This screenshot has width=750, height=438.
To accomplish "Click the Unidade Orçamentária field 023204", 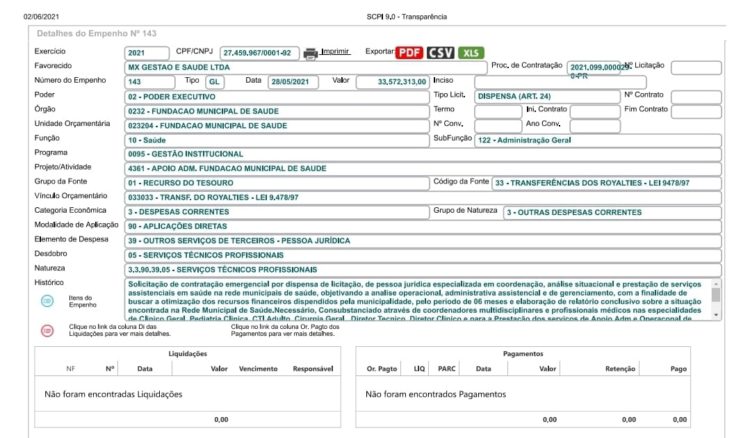I will [x=276, y=126].
